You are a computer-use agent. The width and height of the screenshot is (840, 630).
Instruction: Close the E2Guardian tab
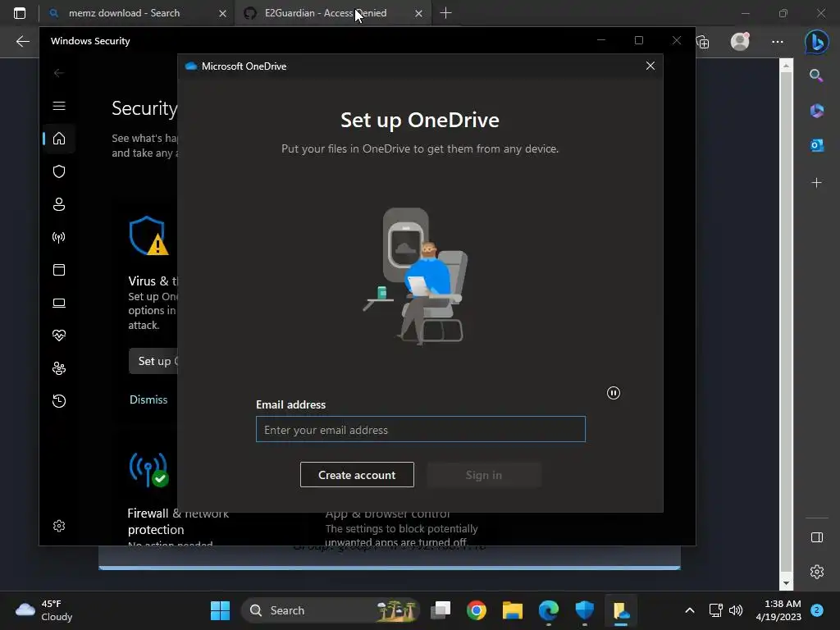pyautogui.click(x=419, y=13)
